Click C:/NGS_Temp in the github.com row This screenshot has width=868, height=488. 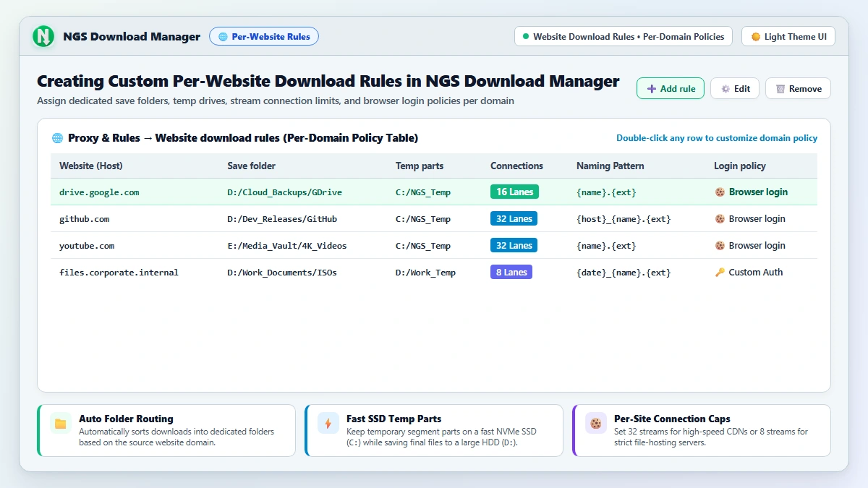point(423,219)
